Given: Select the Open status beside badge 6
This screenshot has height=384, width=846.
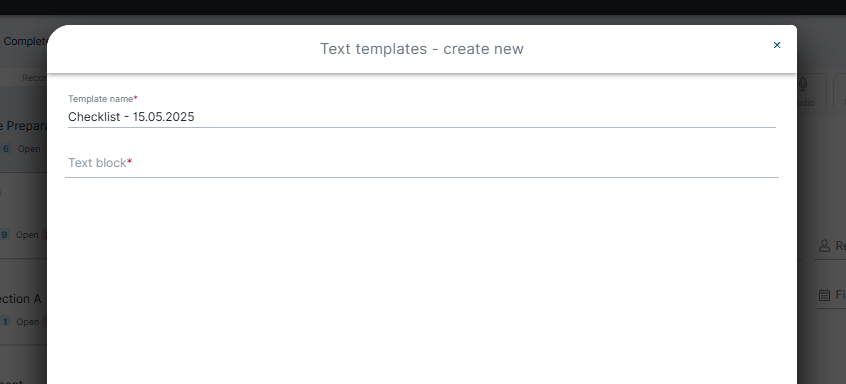Looking at the screenshot, I should 29,149.
